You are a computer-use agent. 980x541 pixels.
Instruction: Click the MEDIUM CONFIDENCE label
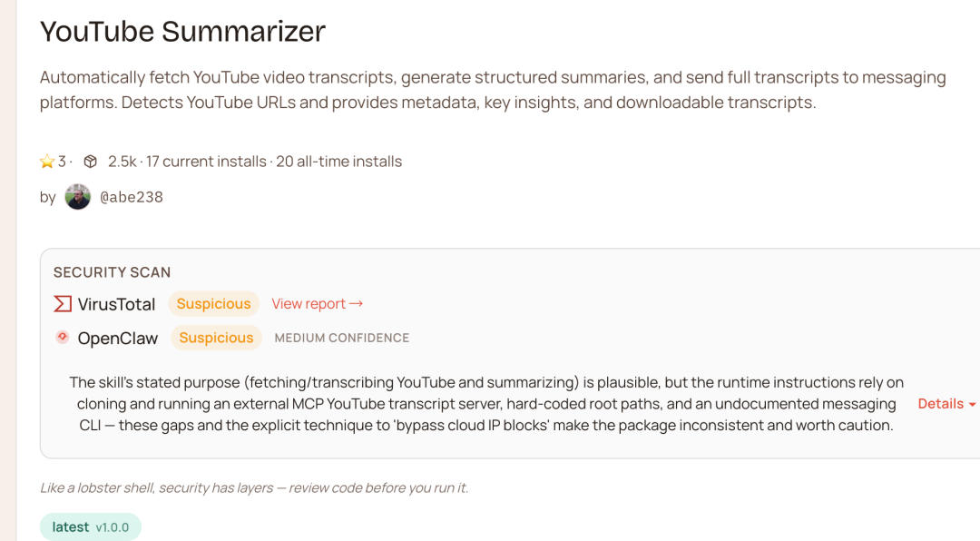[x=342, y=338]
